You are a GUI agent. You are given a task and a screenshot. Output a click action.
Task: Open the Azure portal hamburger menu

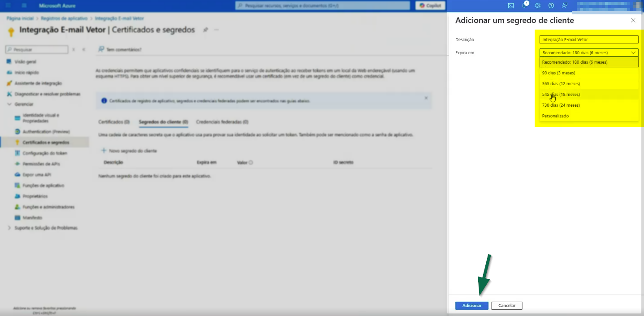click(24, 5)
